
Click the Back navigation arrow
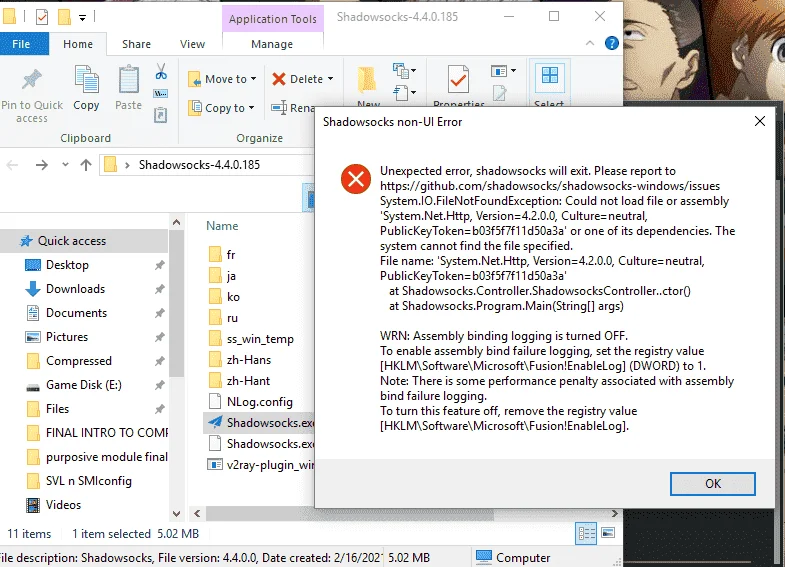13,165
